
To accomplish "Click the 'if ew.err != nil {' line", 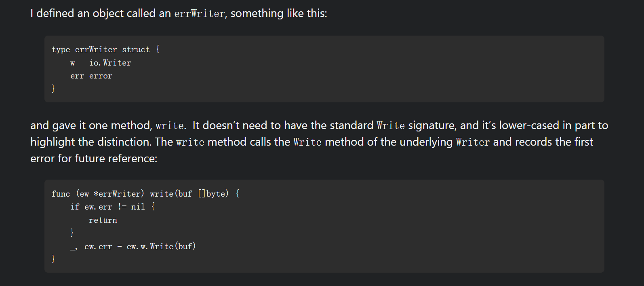I will (113, 207).
